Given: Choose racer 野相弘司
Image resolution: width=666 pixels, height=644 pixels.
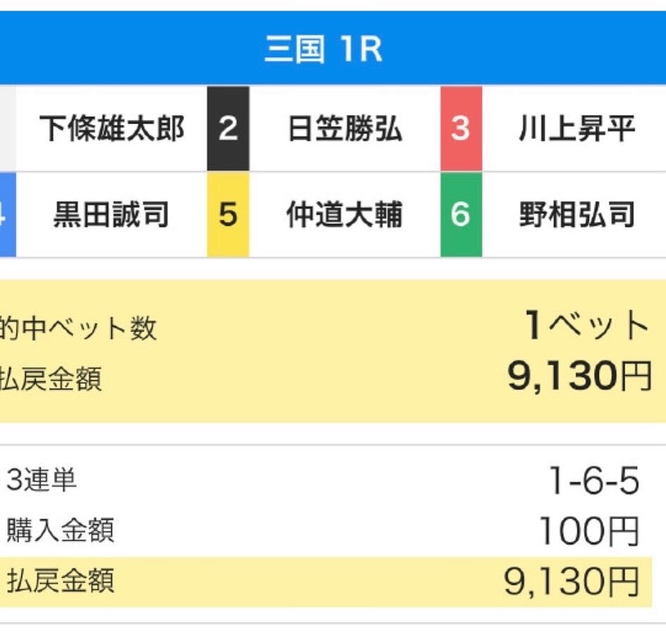Looking at the screenshot, I should [576, 215].
